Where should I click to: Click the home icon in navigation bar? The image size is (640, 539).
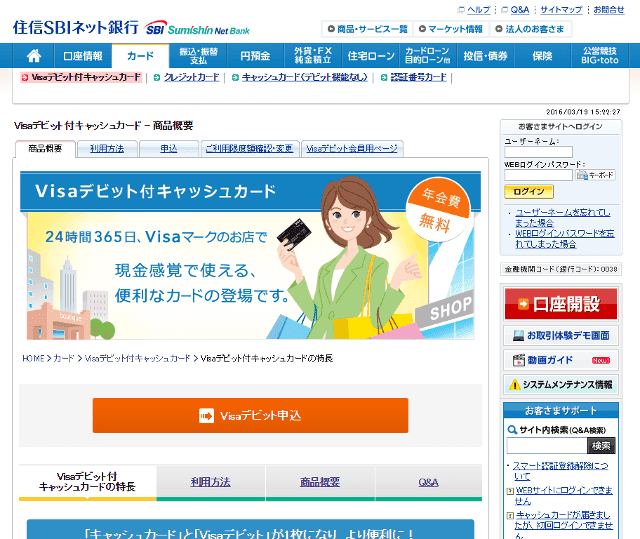(x=33, y=55)
